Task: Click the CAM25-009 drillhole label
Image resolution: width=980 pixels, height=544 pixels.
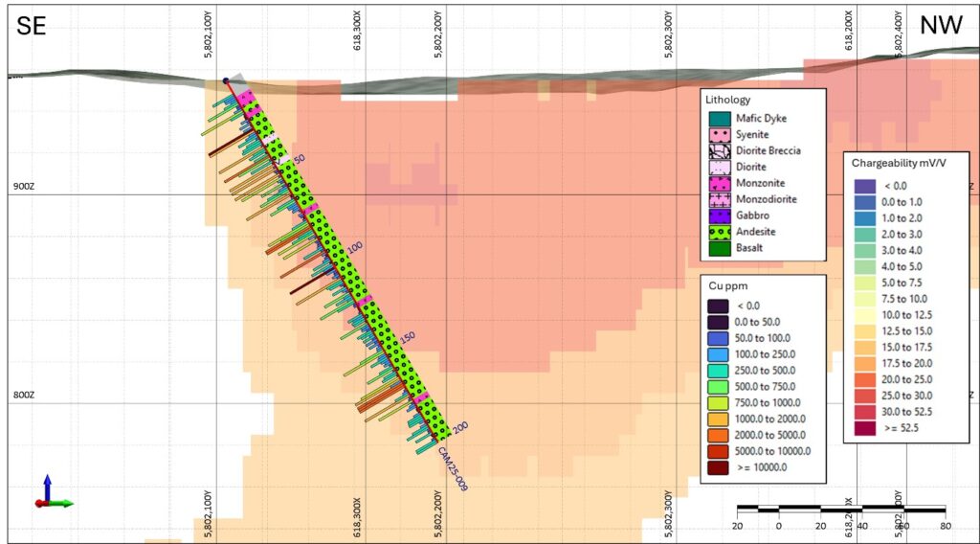Action: (x=457, y=469)
